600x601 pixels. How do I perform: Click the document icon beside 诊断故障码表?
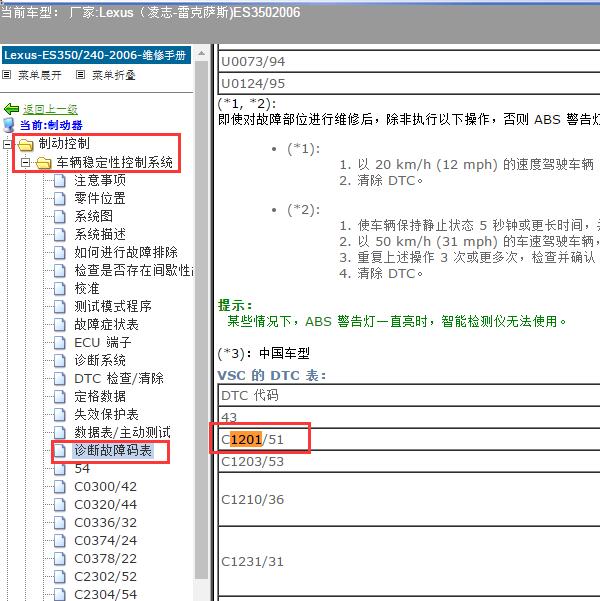[59, 450]
